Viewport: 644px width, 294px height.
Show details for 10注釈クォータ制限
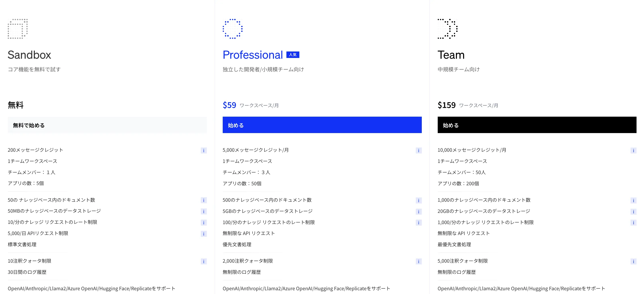click(204, 261)
